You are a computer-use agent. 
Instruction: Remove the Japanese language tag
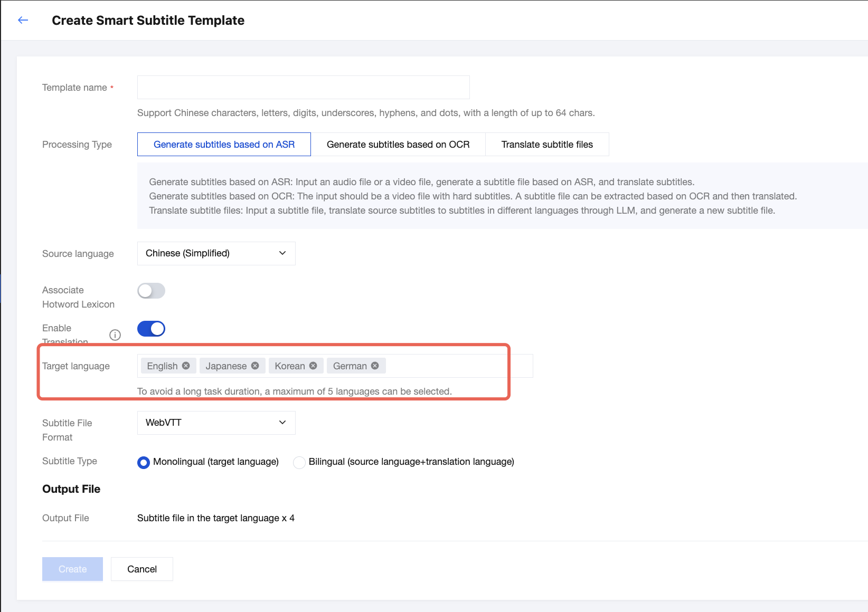point(255,366)
